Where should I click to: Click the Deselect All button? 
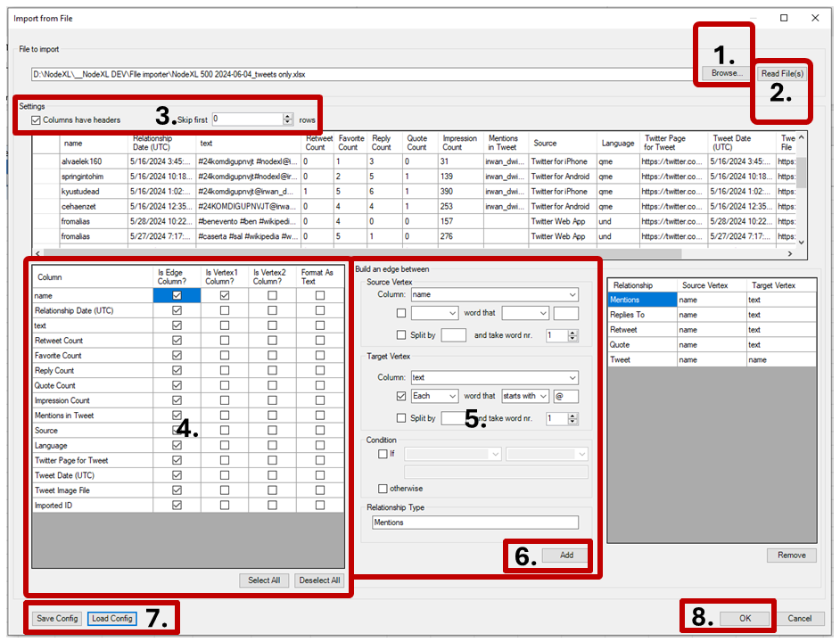point(318,580)
